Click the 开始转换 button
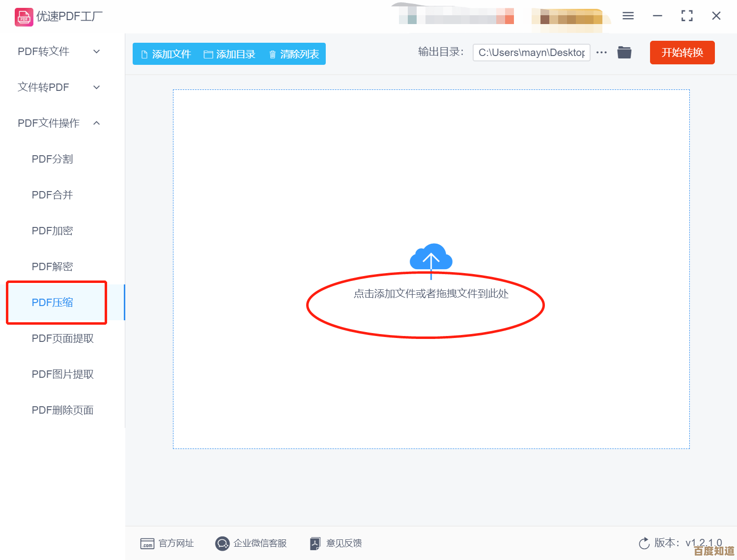 pyautogui.click(x=682, y=53)
